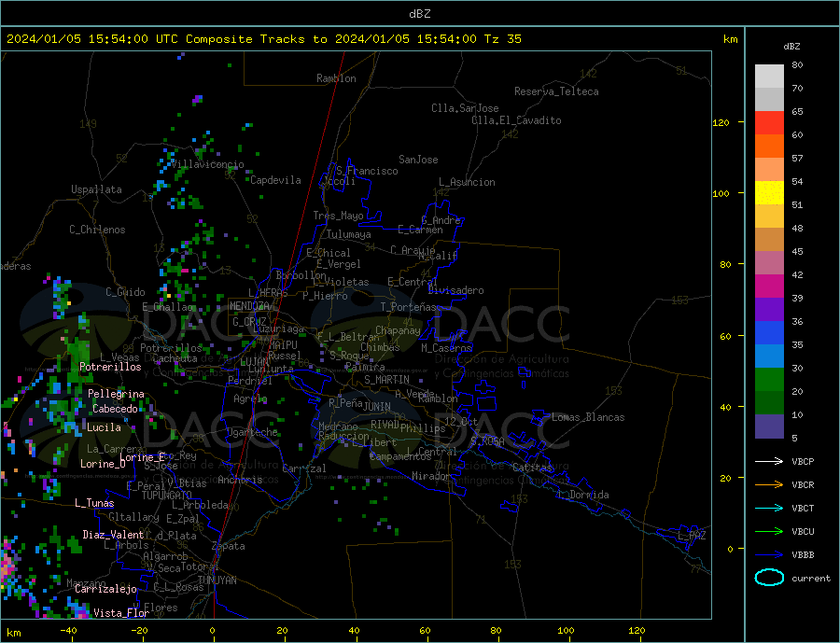Click the dBZ title at top
This screenshot has height=643, width=840.
419,14
